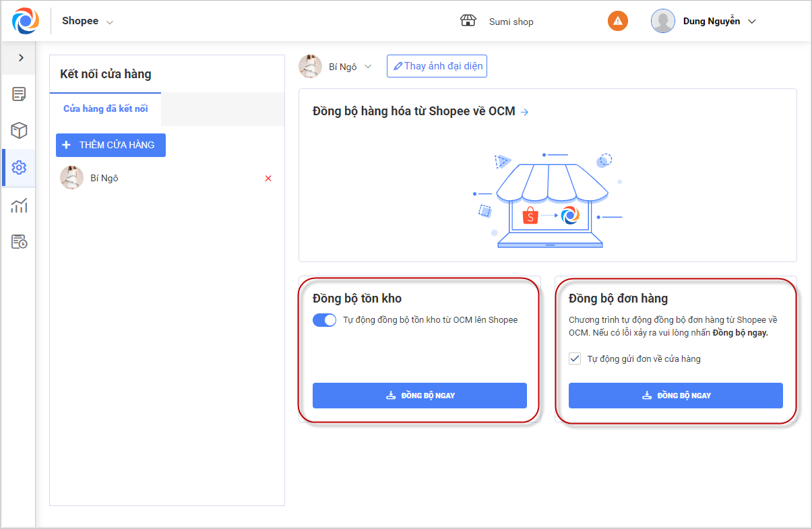Open the reports chart sidebar icon
This screenshot has height=529, width=812.
19,205
